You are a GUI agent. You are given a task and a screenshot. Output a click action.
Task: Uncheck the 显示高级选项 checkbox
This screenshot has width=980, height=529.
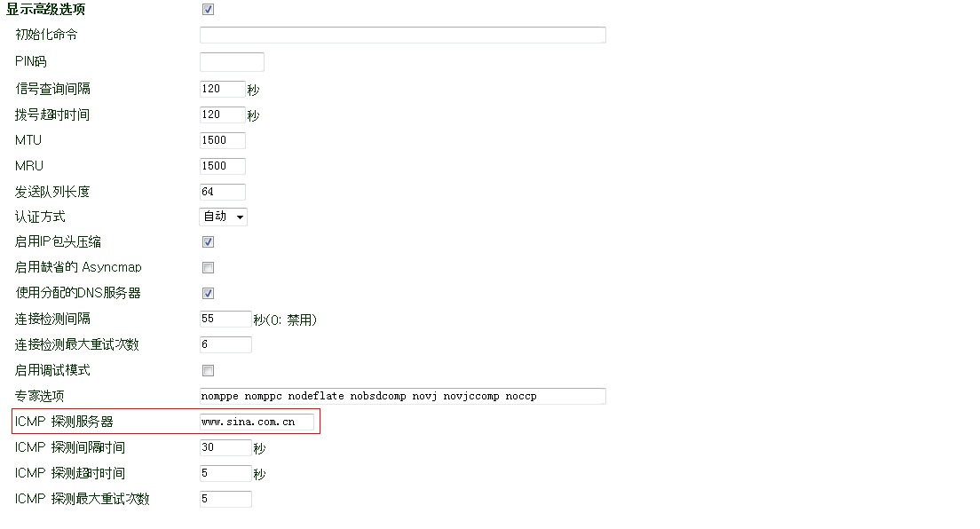click(208, 10)
